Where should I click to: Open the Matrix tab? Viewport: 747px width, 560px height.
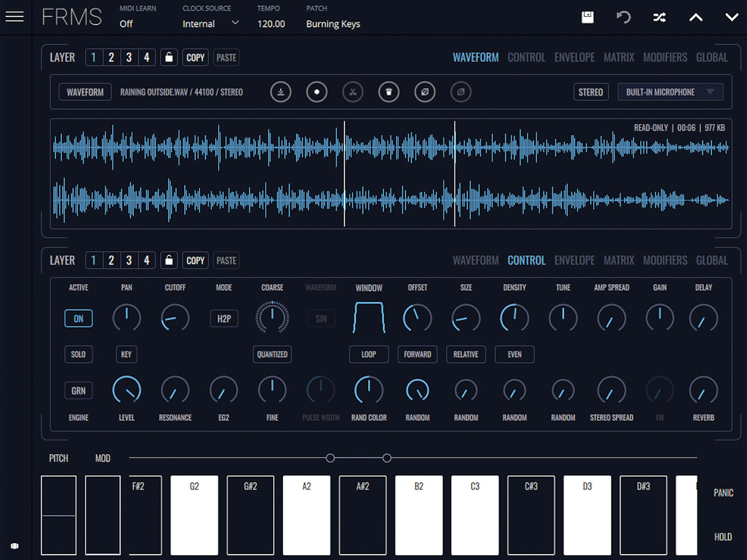(618, 57)
